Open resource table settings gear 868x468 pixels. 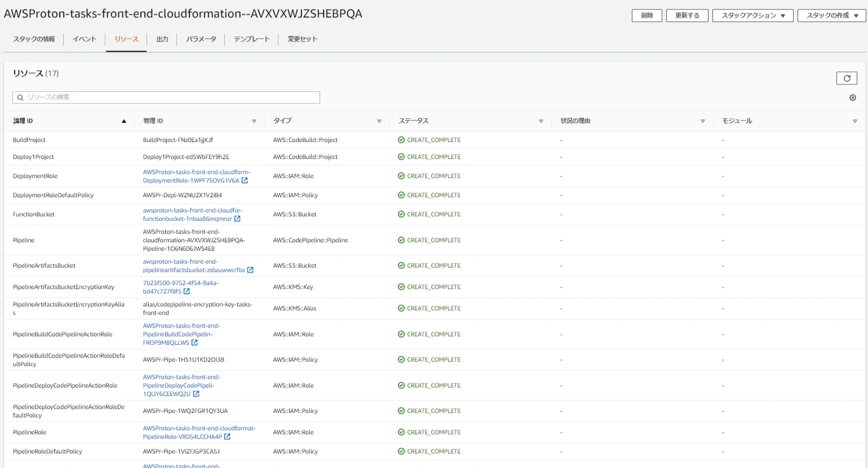click(853, 97)
